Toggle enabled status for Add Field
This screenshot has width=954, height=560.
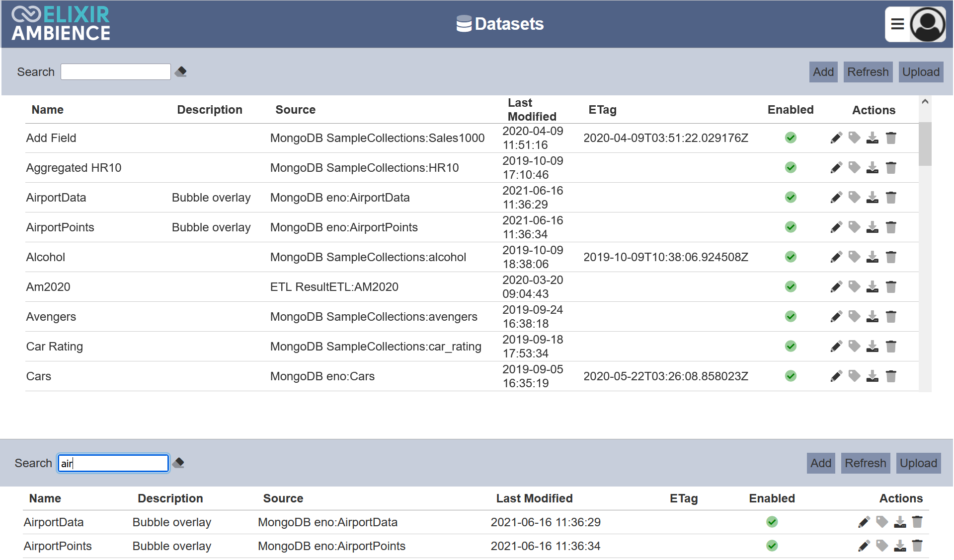(791, 138)
